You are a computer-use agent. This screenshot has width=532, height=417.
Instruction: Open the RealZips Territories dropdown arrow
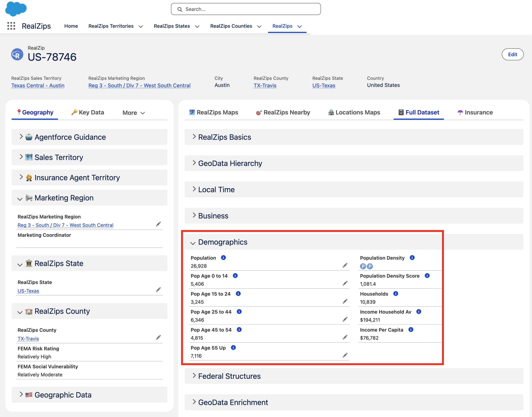(141, 26)
